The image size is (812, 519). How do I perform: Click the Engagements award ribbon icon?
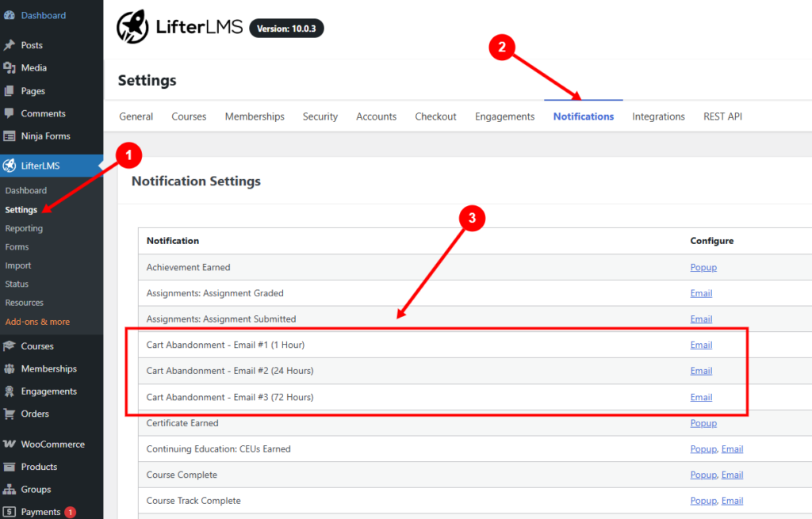click(9, 391)
